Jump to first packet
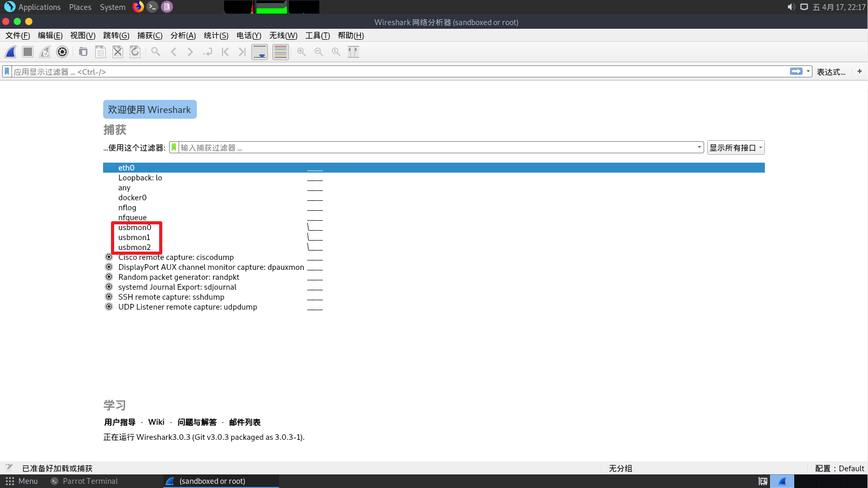Viewport: 868px width, 488px height. coord(225,52)
